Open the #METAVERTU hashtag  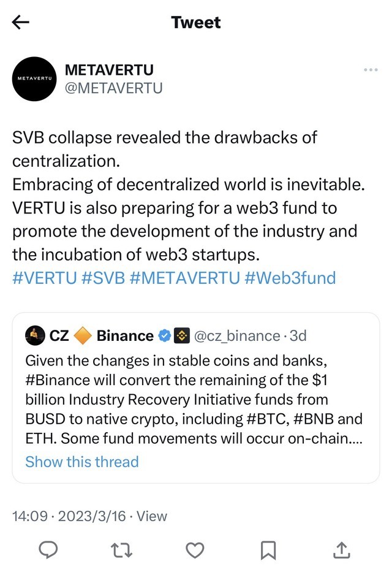point(185,278)
